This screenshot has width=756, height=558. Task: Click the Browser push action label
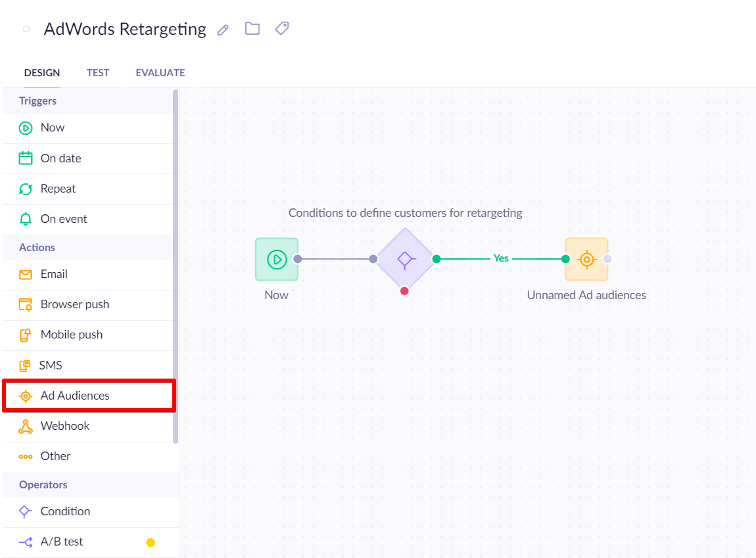pos(75,304)
